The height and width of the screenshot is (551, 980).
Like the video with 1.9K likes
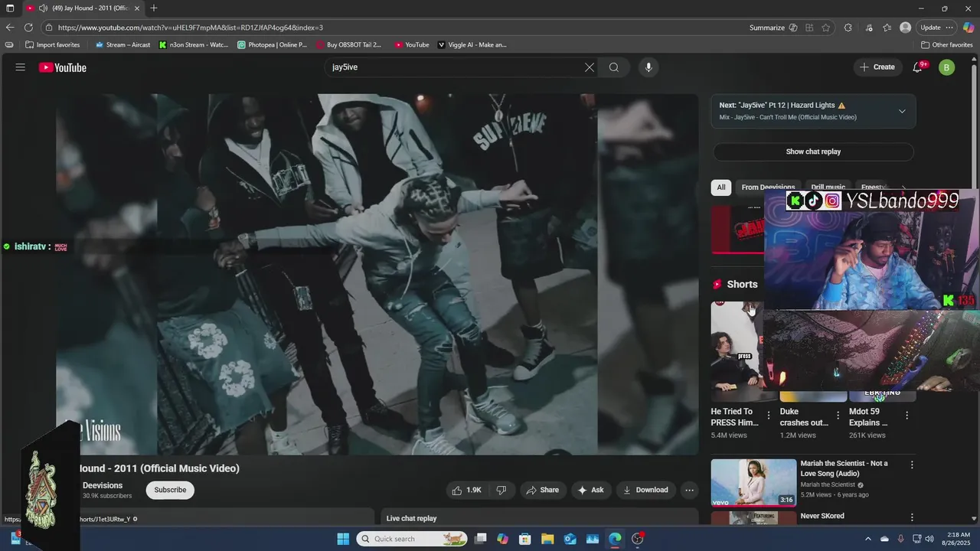pos(467,490)
